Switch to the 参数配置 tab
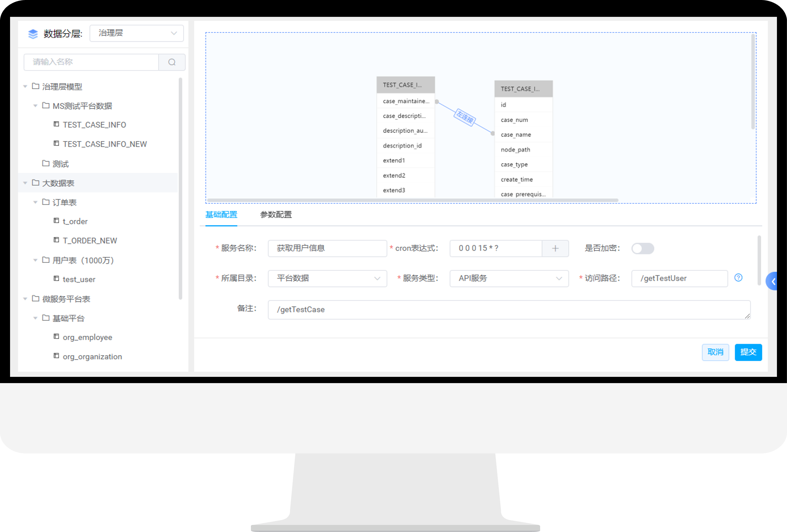Viewport: 787px width, 532px height. click(x=276, y=215)
